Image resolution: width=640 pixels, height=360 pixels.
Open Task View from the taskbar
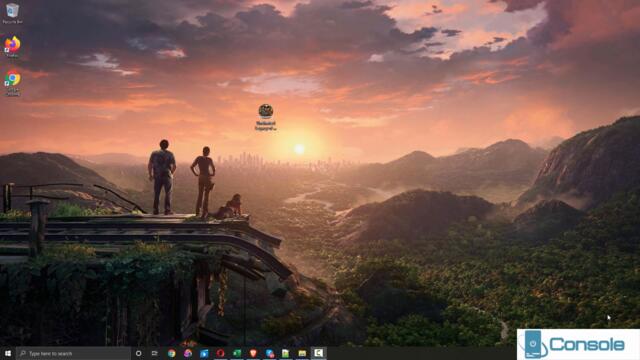(155, 353)
